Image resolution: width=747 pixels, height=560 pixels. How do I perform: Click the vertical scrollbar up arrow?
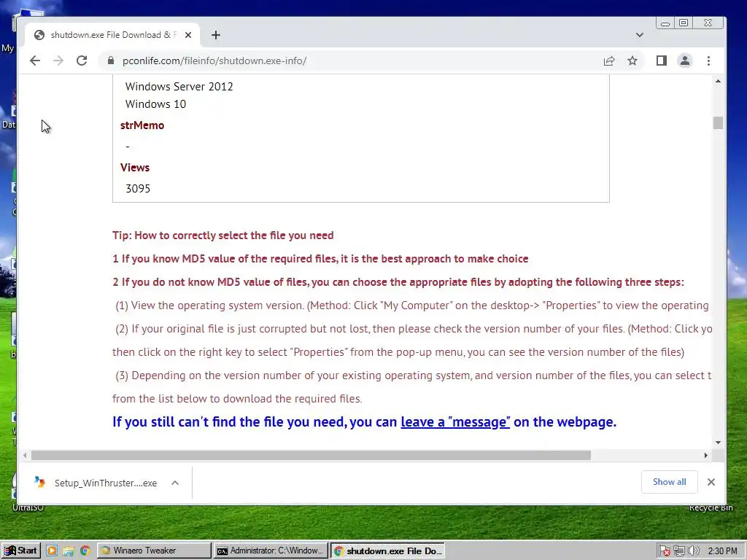pyautogui.click(x=718, y=82)
